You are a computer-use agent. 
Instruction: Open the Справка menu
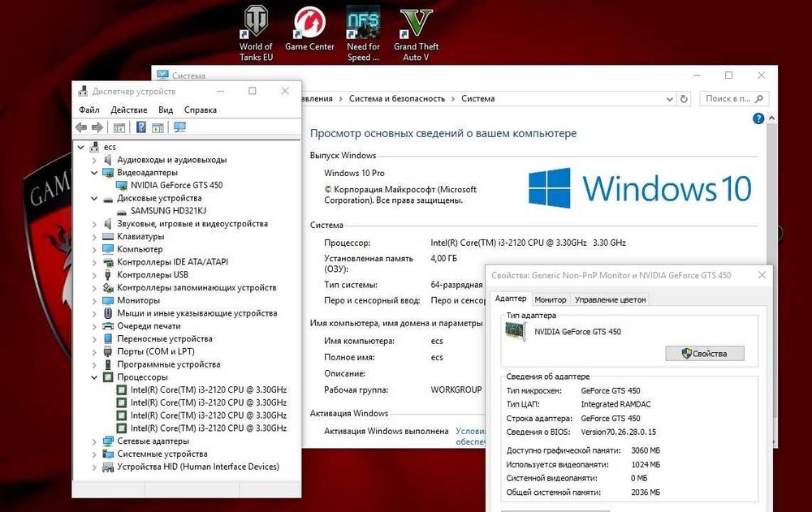click(x=201, y=110)
